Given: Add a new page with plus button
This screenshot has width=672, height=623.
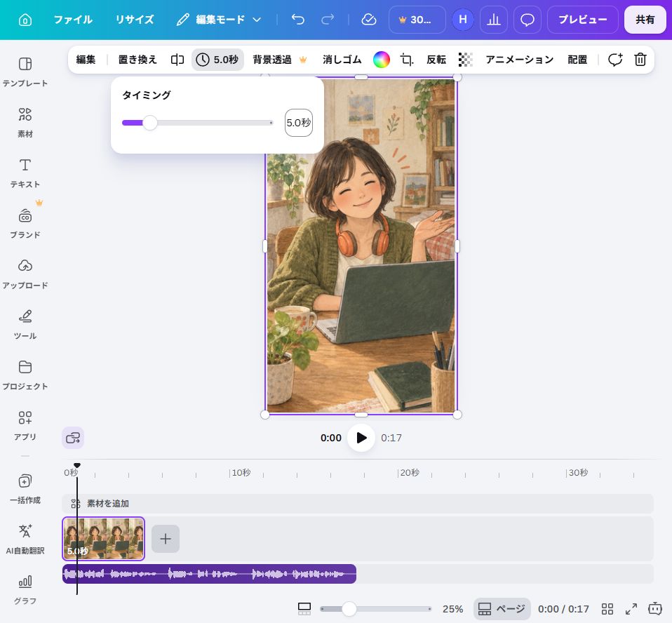Looking at the screenshot, I should [166, 539].
